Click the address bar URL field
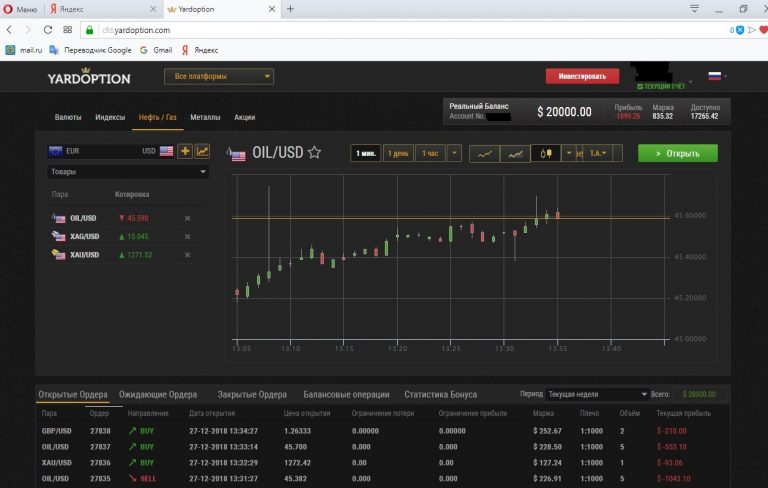The image size is (768, 488). [x=411, y=30]
